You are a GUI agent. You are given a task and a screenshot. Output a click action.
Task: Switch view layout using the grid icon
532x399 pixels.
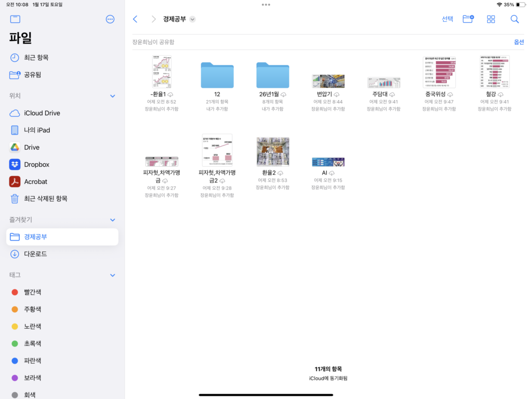coord(491,19)
